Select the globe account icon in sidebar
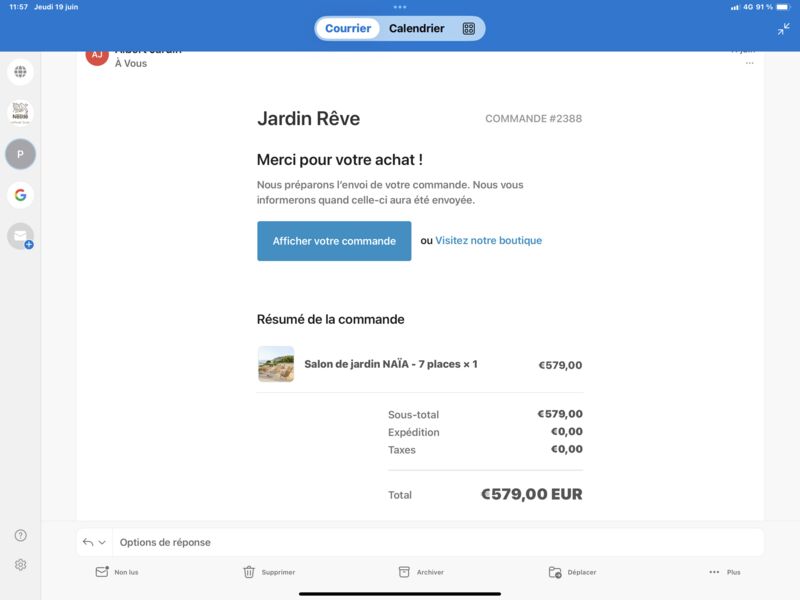Screen dimensions: 800x600 [20, 72]
